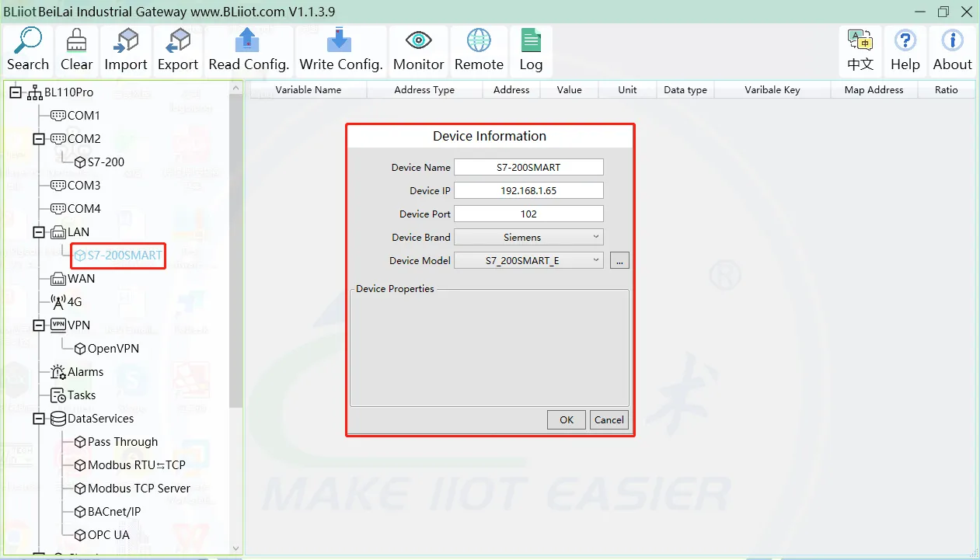Viewport: 980px width, 560px height.
Task: Collapse the DataServices tree branch
Action: coord(39,419)
